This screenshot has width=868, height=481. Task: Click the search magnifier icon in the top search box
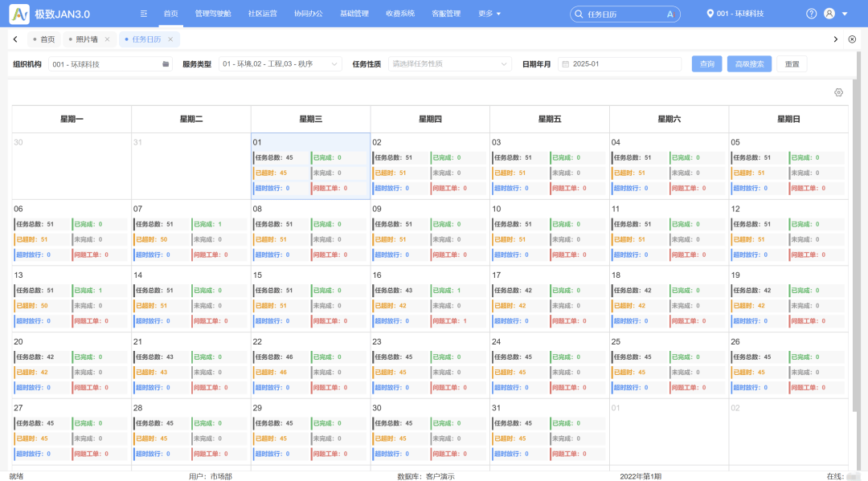(x=577, y=14)
